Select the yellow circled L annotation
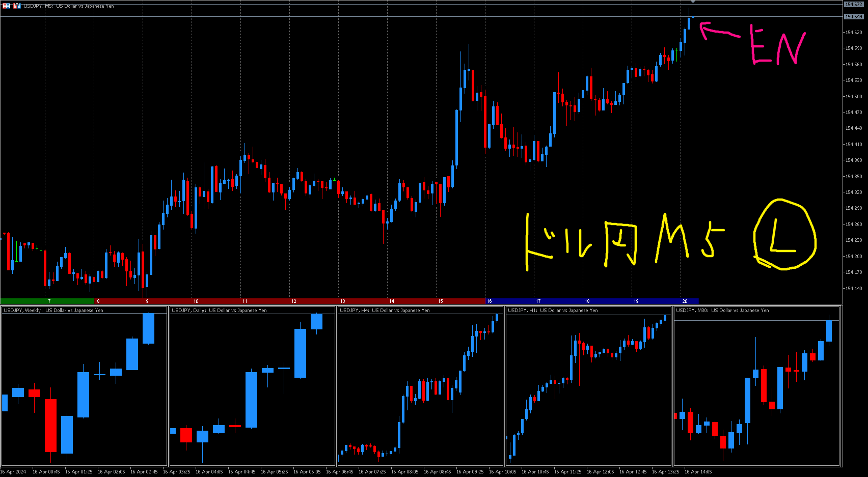 click(784, 234)
